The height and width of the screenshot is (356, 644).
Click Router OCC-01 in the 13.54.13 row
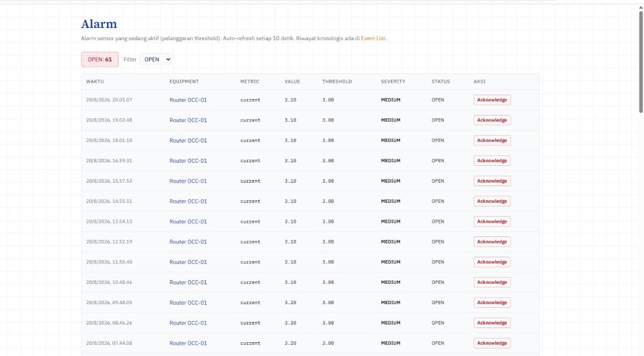coord(188,222)
